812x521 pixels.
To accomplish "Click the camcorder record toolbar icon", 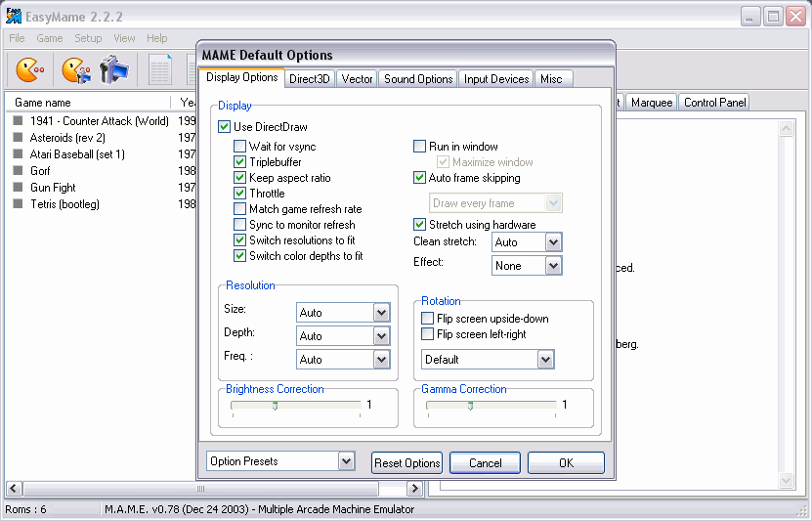I will click(114, 69).
